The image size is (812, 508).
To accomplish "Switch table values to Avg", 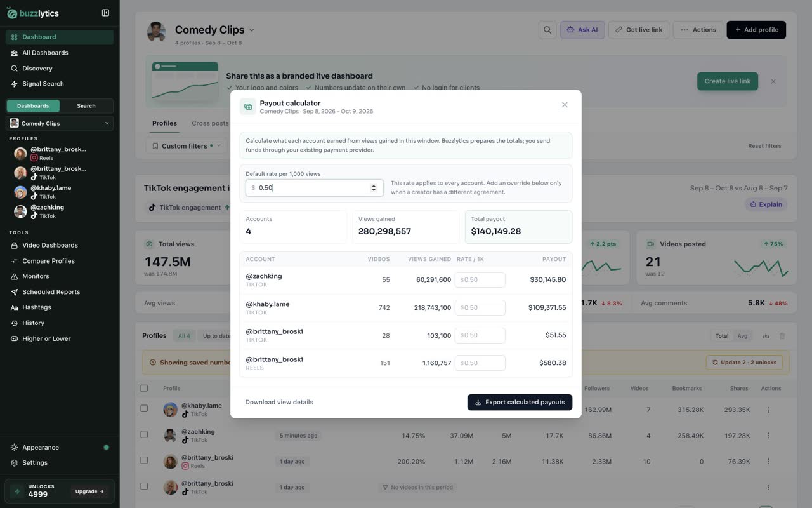I will point(742,336).
